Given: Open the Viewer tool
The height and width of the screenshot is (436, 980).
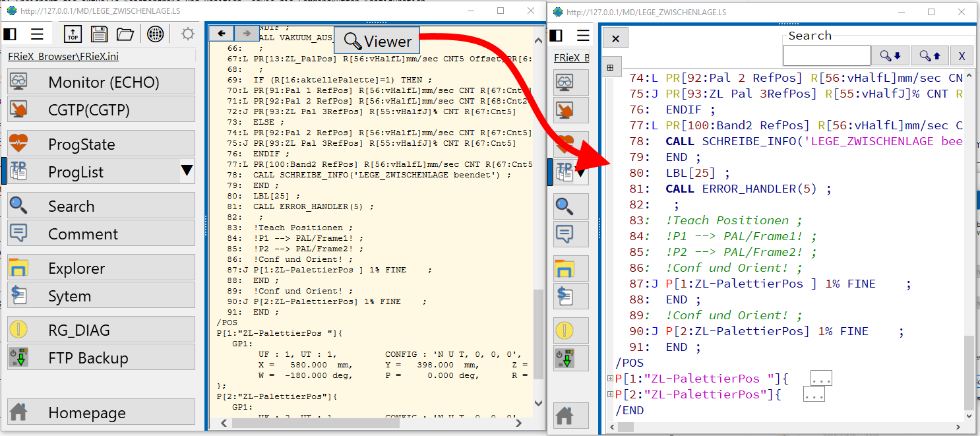Looking at the screenshot, I should coord(376,40).
